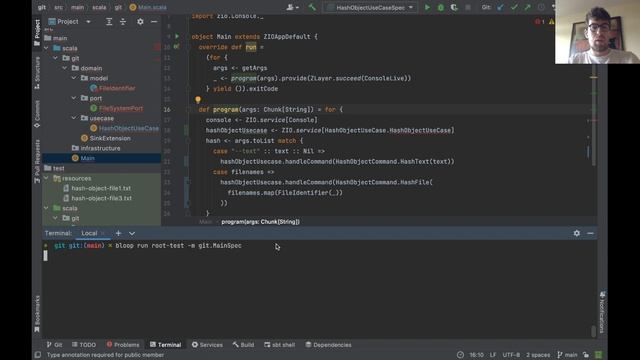This screenshot has height=360, width=640.
Task: Select the Local terminal tab
Action: [89, 233]
